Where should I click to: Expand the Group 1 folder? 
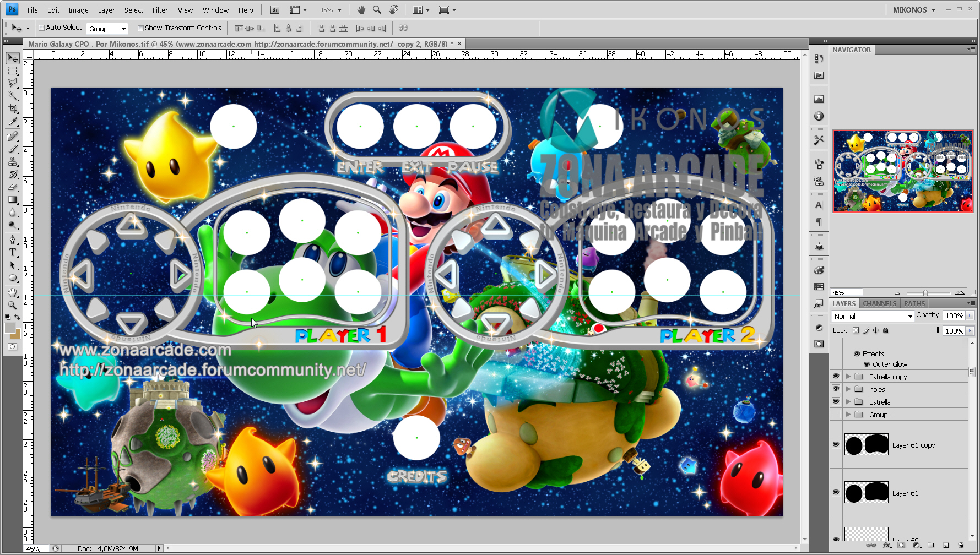point(848,415)
